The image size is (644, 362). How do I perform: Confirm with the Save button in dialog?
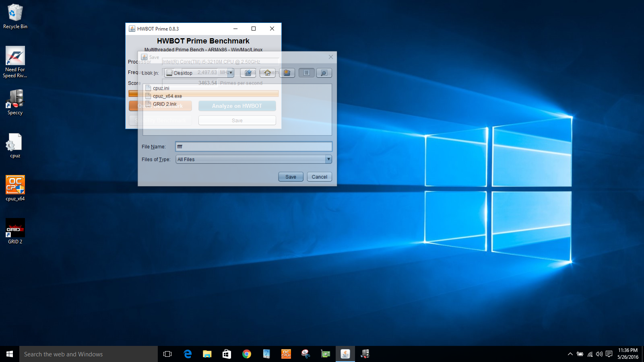point(291,177)
